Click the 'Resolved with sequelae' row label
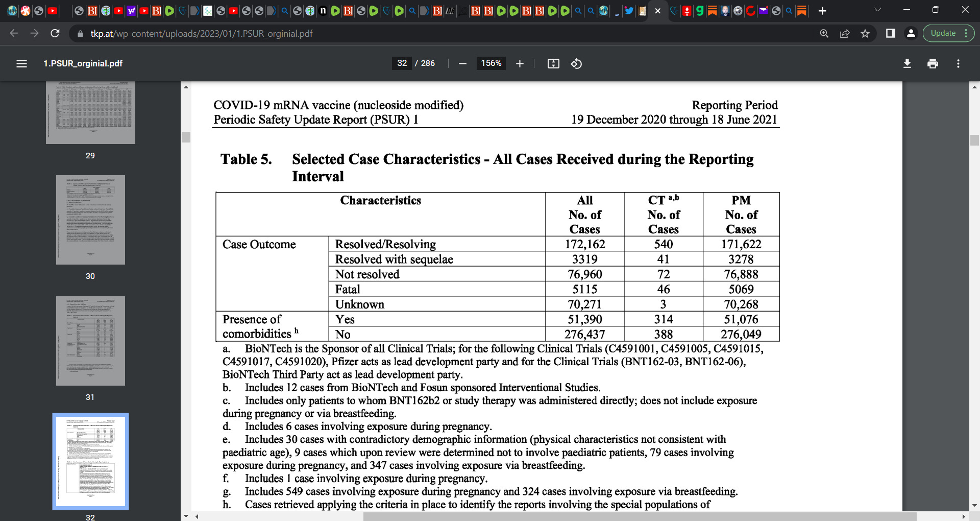Screen dimensions: 980x521 click(394, 259)
